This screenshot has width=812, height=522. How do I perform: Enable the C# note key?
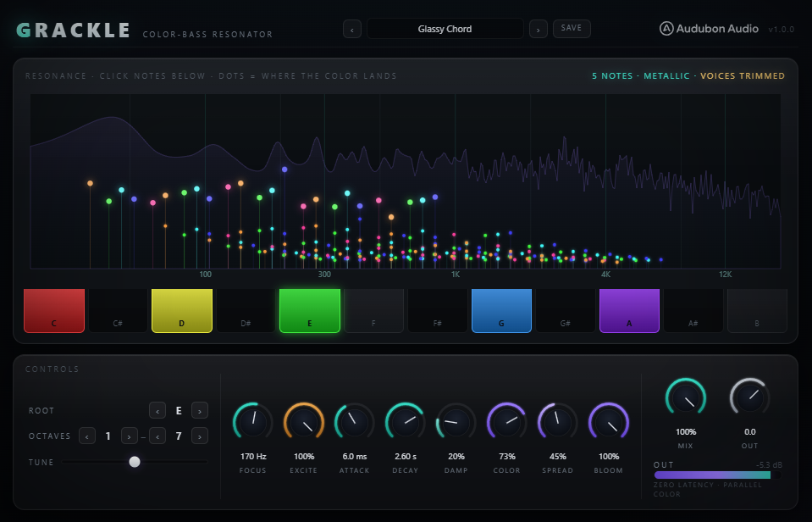tap(118, 310)
